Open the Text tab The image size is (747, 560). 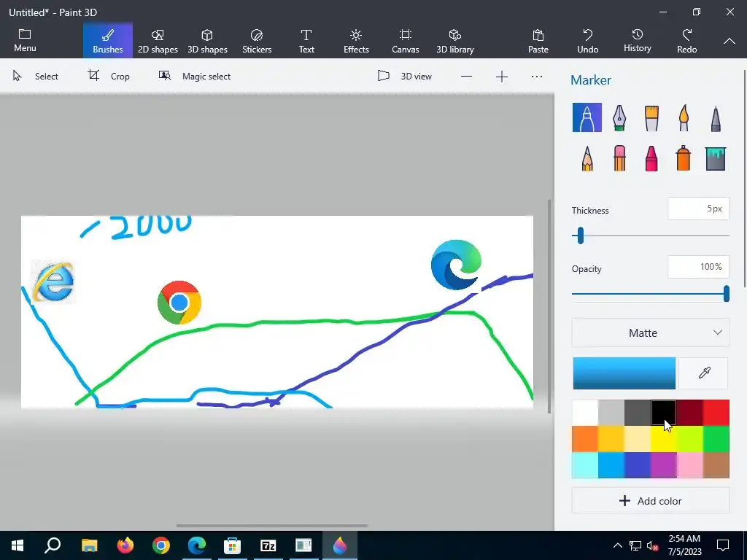coord(306,41)
